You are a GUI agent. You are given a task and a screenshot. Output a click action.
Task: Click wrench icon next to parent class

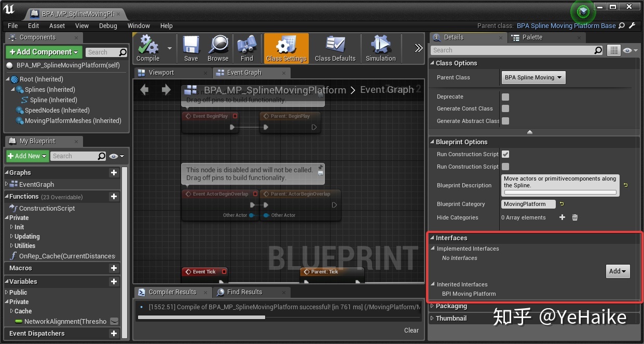point(632,25)
